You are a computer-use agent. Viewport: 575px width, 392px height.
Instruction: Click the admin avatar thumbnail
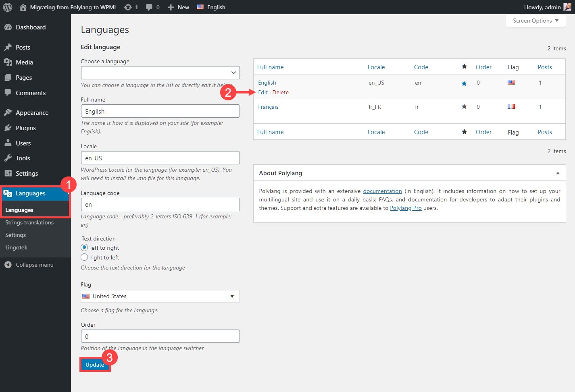tap(567, 7)
